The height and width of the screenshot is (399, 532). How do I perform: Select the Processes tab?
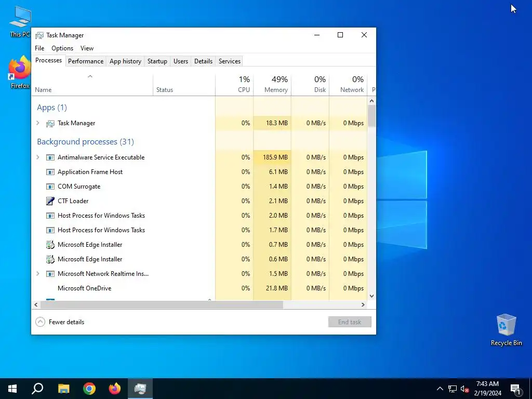pos(48,60)
